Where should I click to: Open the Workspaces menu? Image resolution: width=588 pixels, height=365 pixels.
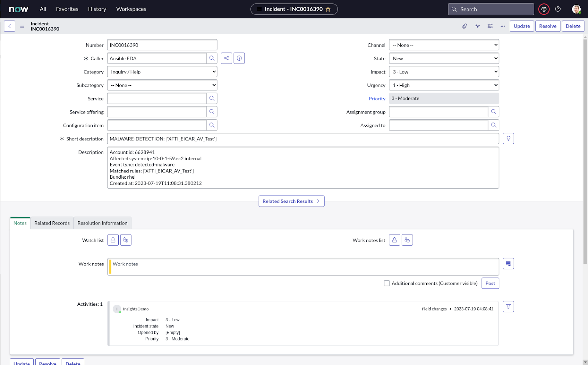131,9
